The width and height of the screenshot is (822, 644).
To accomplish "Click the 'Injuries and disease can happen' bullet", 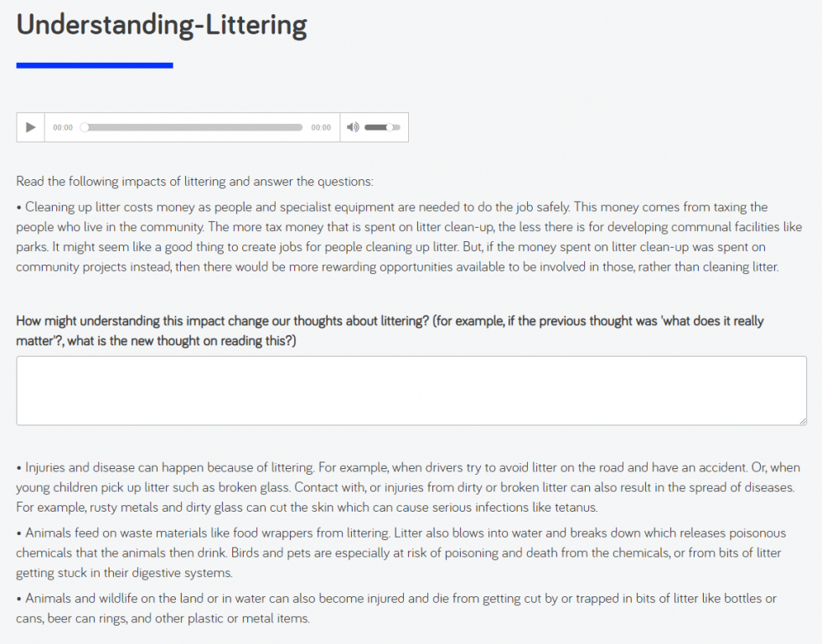I will (x=408, y=487).
